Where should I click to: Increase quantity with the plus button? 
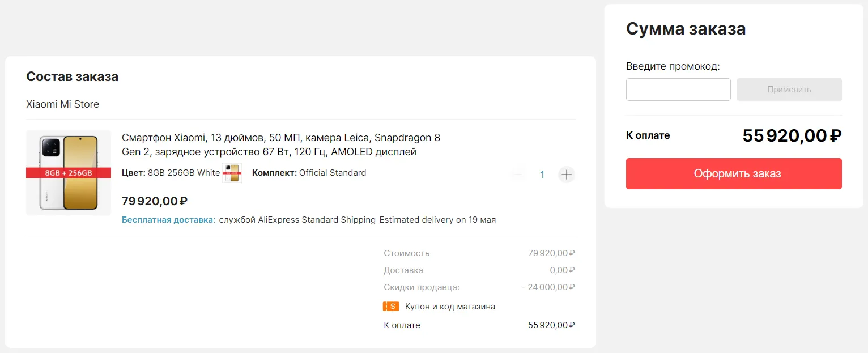click(566, 175)
